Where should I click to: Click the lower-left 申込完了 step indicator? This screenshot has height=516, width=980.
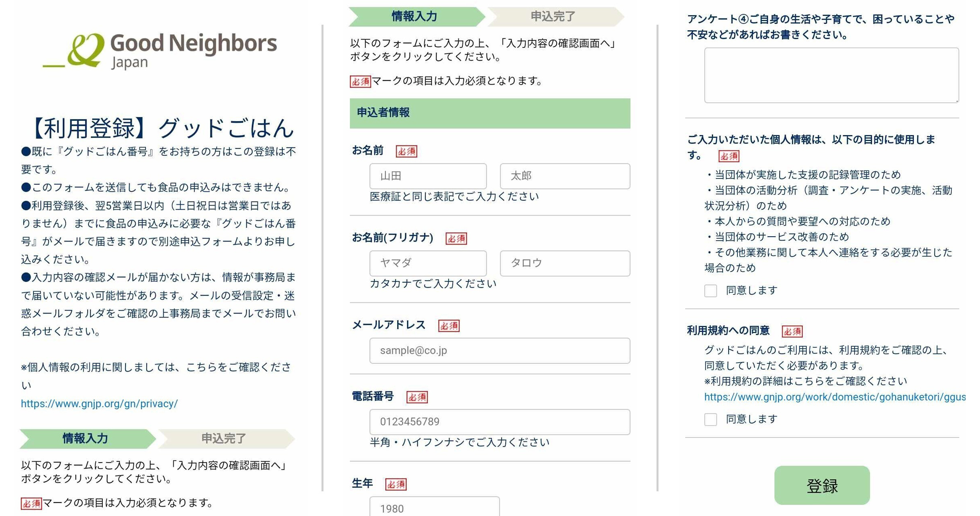pos(225,439)
